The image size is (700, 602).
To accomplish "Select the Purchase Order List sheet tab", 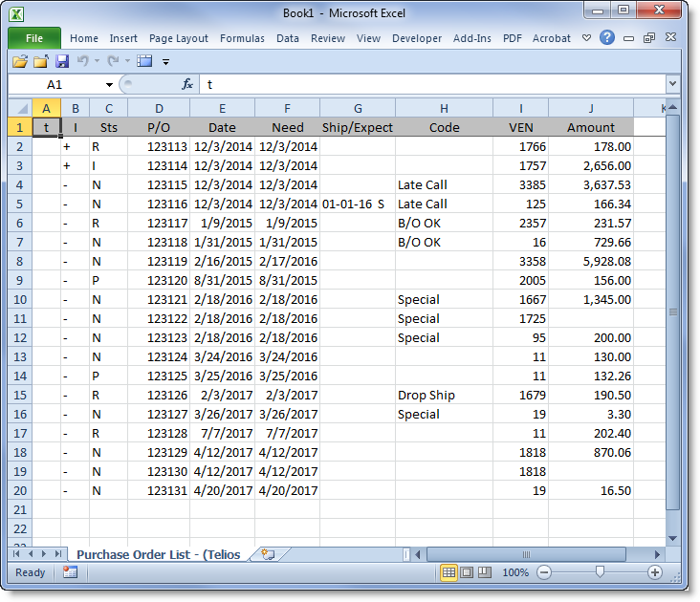I will (158, 554).
